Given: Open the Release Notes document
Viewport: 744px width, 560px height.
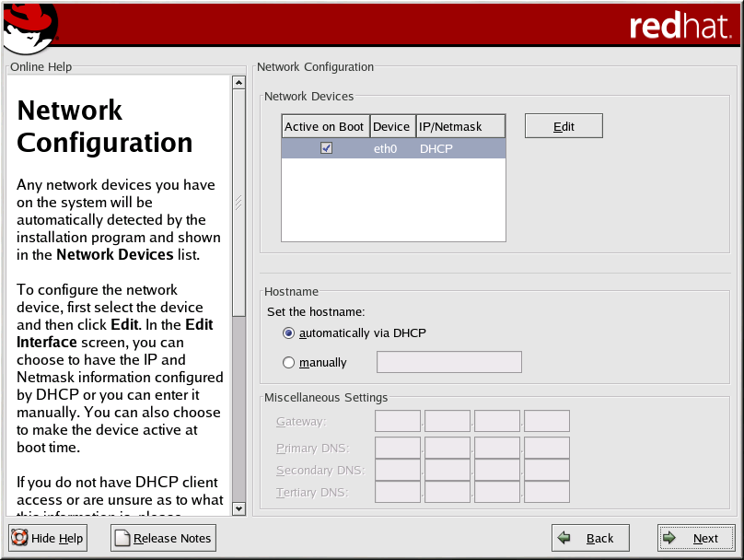Looking at the screenshot, I should coord(163,538).
